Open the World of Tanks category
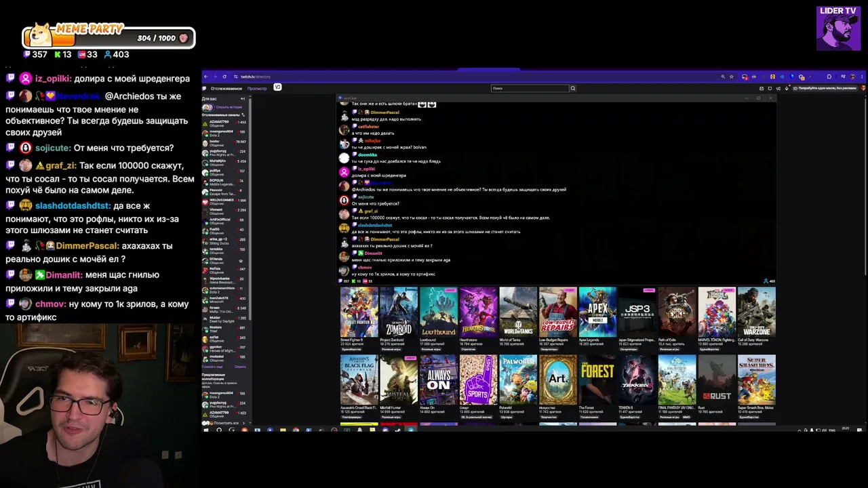The width and height of the screenshot is (868, 488). click(518, 312)
